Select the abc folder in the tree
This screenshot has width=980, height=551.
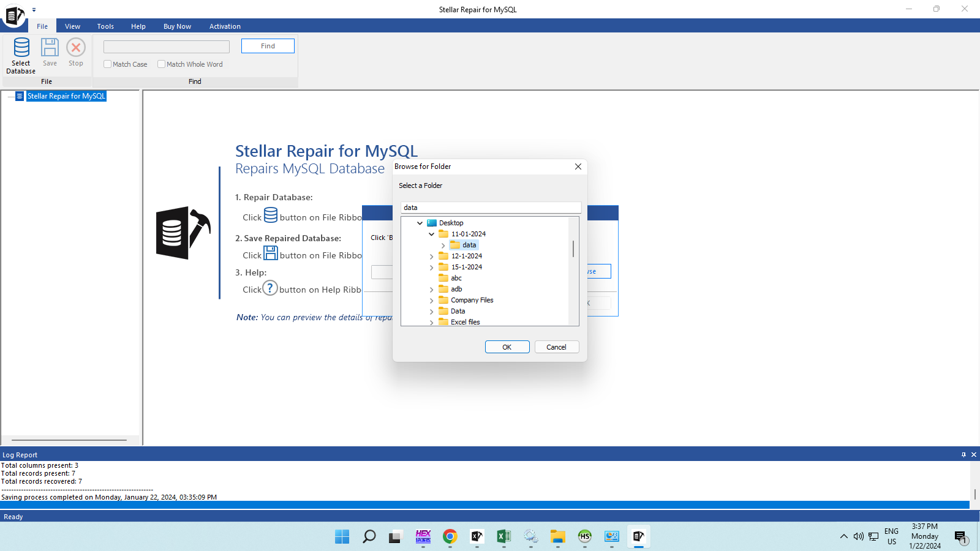point(456,277)
